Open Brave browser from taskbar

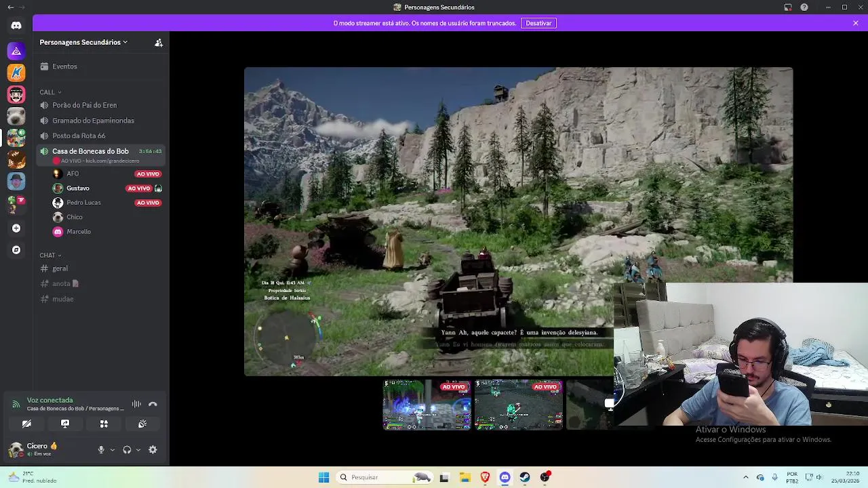485,477
